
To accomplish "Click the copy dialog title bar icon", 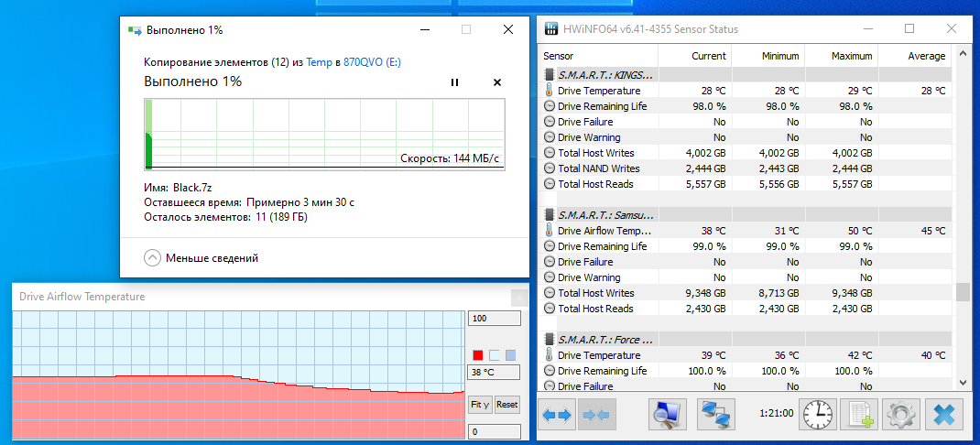I will pos(134,29).
